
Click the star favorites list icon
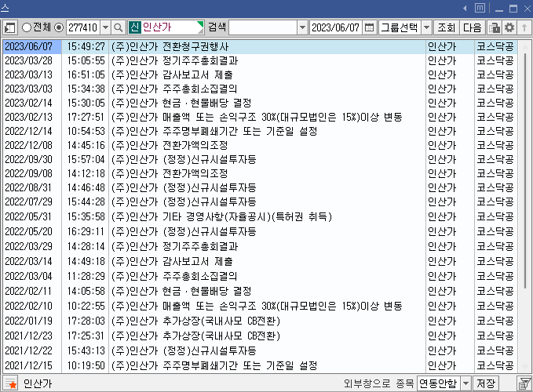(x=10, y=383)
